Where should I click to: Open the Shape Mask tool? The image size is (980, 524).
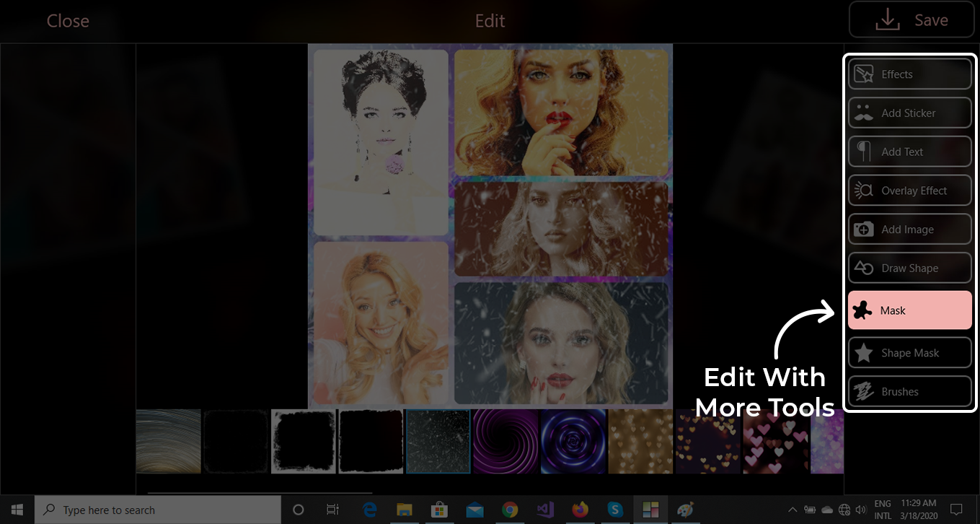pyautogui.click(x=909, y=353)
